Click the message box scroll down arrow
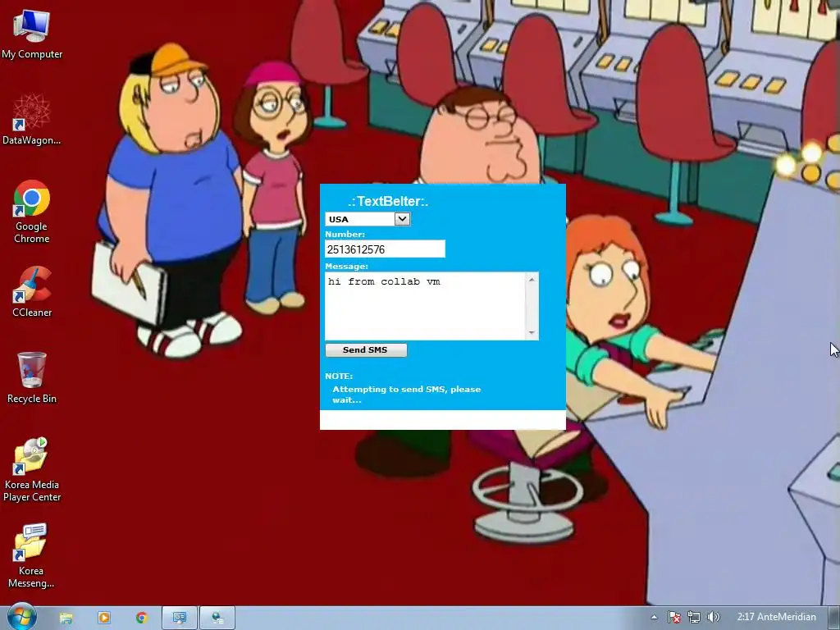 coord(532,333)
